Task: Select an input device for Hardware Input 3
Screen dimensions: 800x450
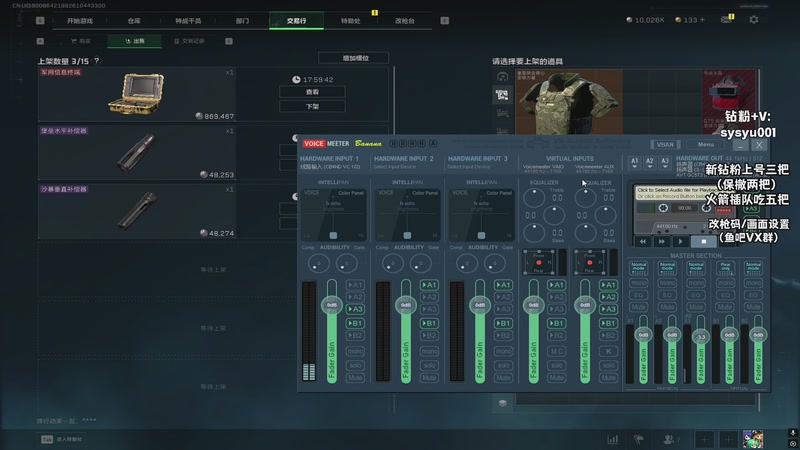Action: point(469,167)
